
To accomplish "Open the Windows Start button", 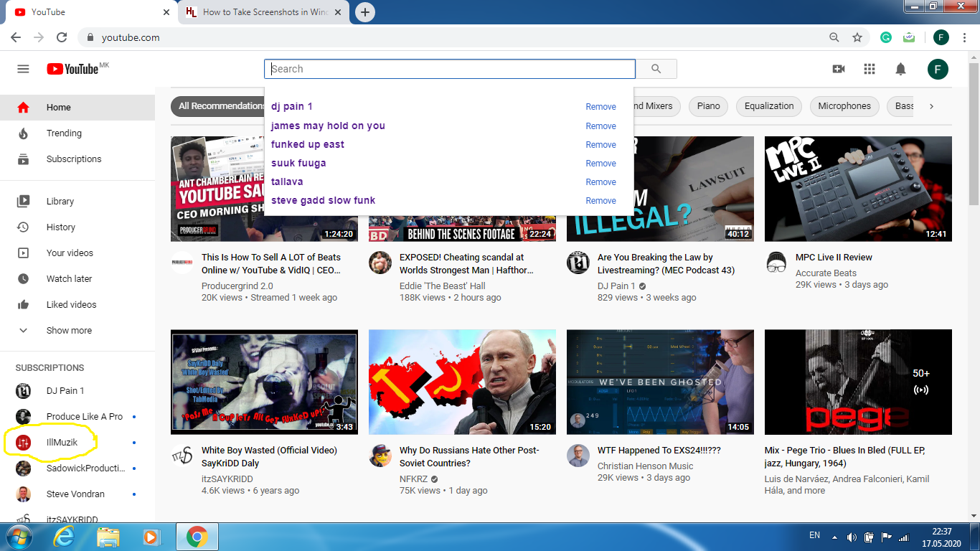I will [x=18, y=537].
